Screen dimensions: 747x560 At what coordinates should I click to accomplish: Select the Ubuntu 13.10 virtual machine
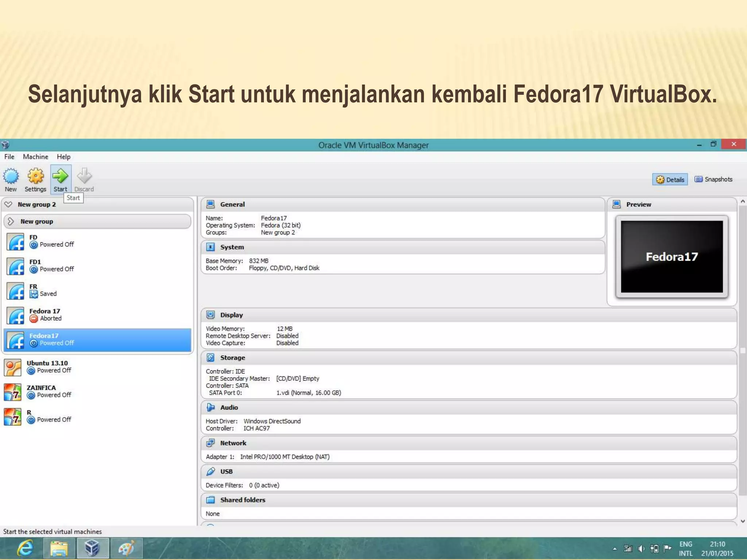click(x=97, y=367)
